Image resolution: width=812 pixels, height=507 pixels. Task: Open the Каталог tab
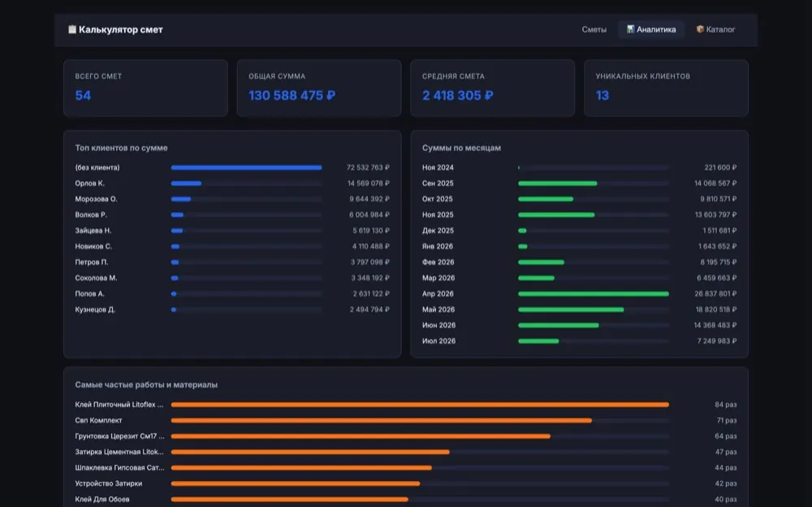click(x=715, y=29)
